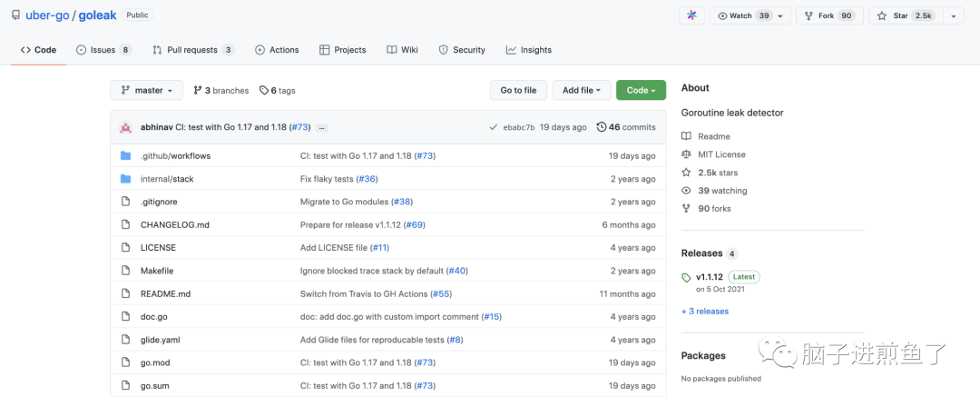Image resolution: width=980 pixels, height=397 pixels.
Task: Click the green CI checkmark status icon
Action: coord(494,127)
